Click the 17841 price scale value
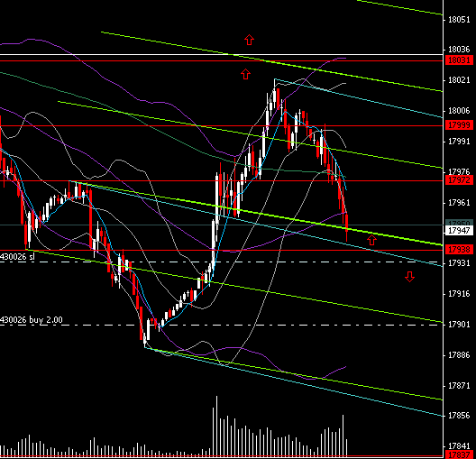Image resolution: width=476 pixels, height=459 pixels. [459, 446]
